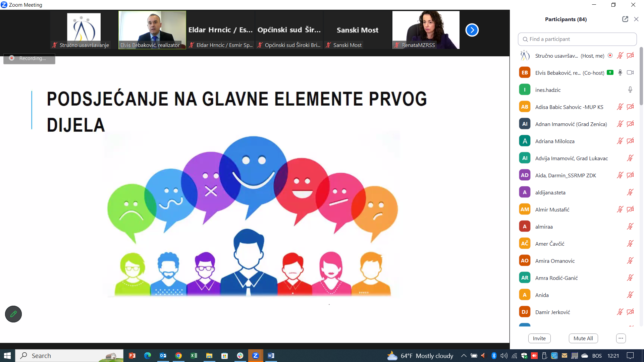Open File Explorer from taskbar
644x362 pixels.
tap(209, 356)
